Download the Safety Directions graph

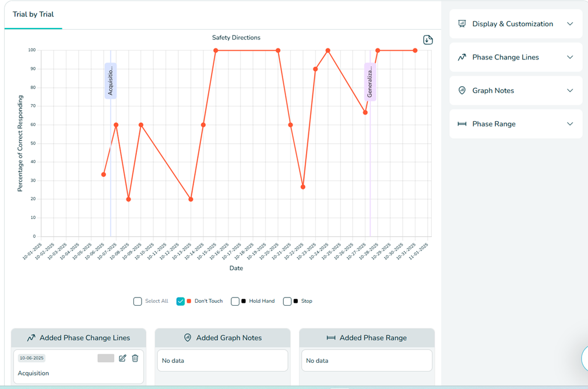point(428,40)
